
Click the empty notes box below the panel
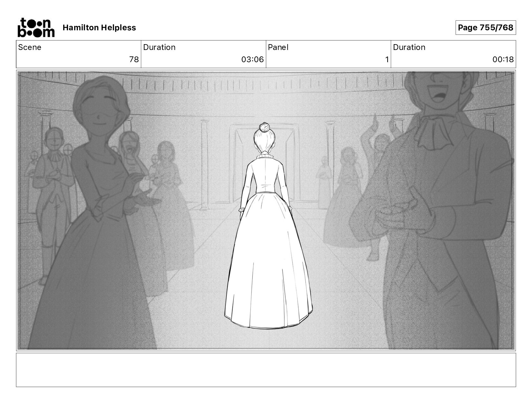click(266, 370)
